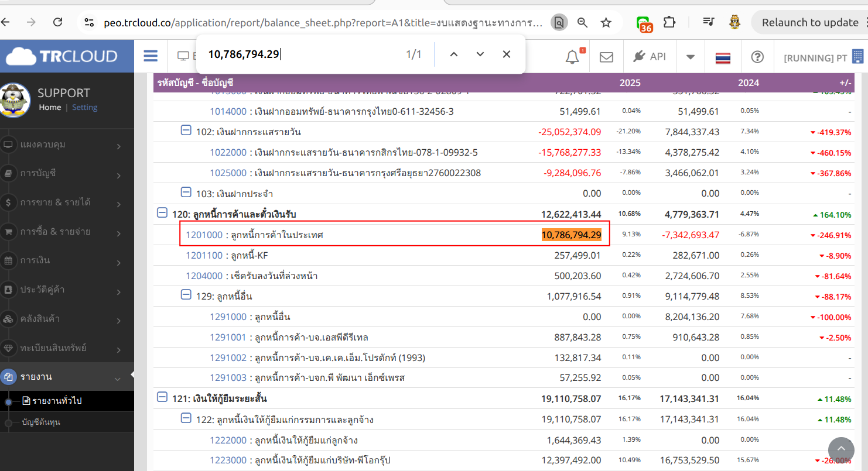The height and width of the screenshot is (471, 868).
Task: Select บัญชีต้นทุน submenu item
Action: (x=41, y=422)
